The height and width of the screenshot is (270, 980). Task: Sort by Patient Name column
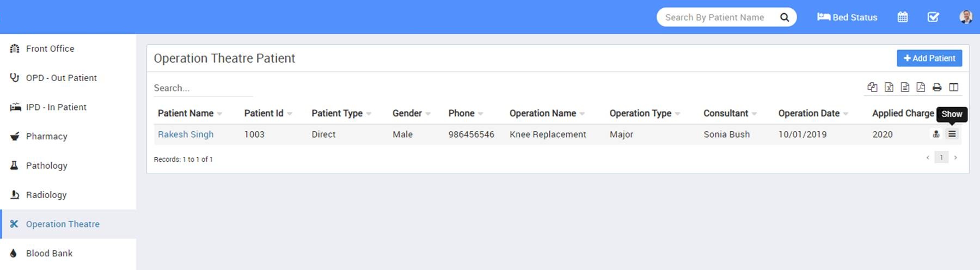tap(186, 113)
